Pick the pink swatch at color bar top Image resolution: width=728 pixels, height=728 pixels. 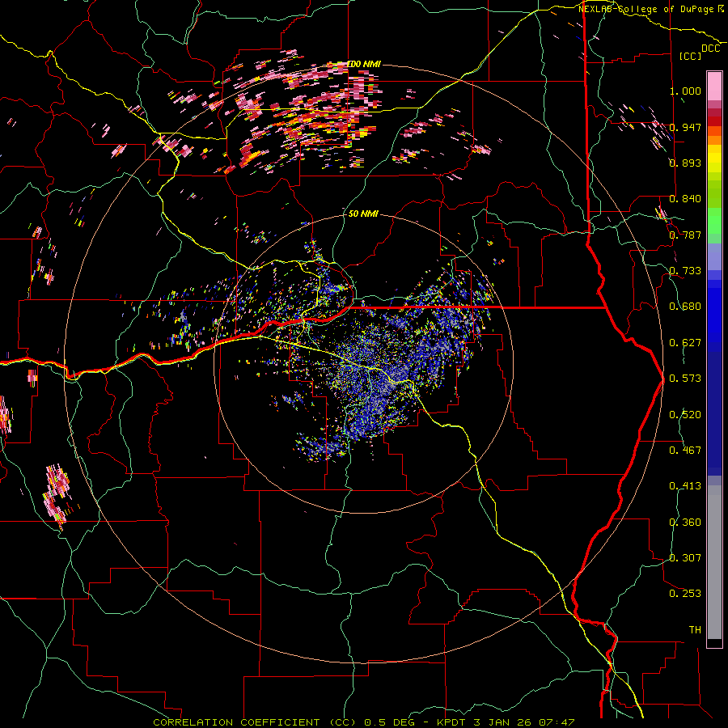pos(714,86)
